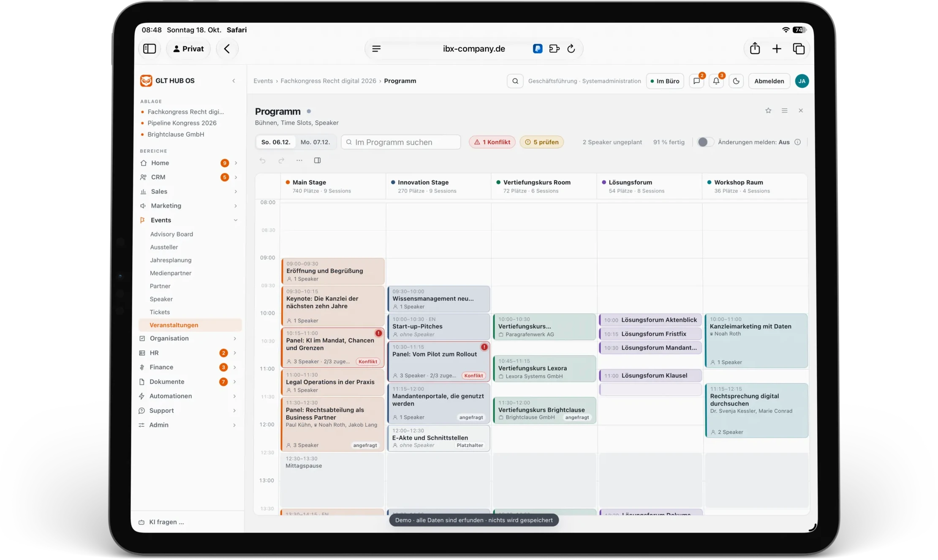Expand the Home section chevron
The width and height of the screenshot is (938, 560).
(236, 163)
